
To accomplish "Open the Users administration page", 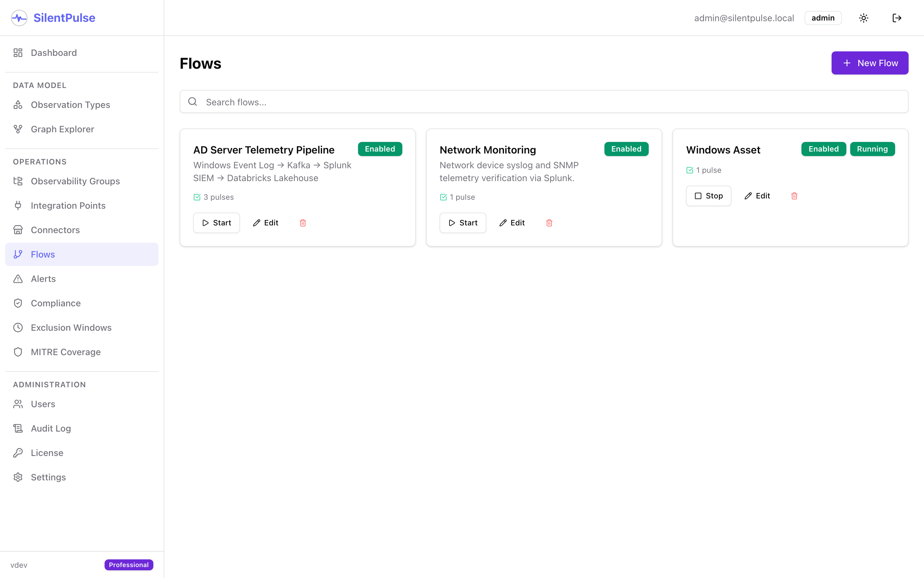I will (x=82, y=404).
